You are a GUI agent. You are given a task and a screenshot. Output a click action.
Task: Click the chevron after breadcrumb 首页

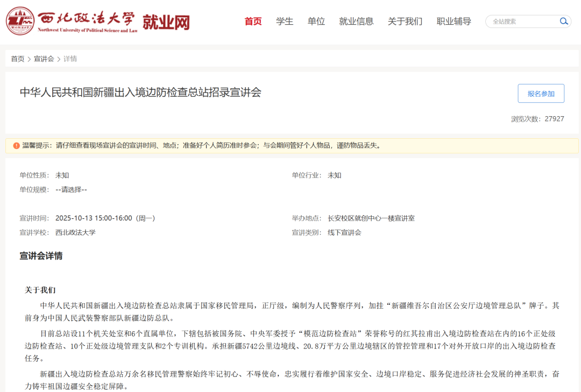coord(29,59)
